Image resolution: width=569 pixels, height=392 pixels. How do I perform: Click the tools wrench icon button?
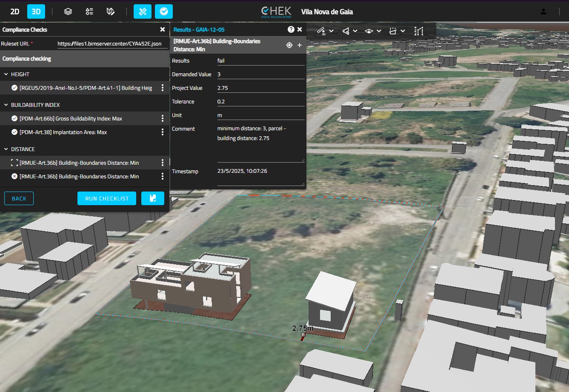(143, 11)
